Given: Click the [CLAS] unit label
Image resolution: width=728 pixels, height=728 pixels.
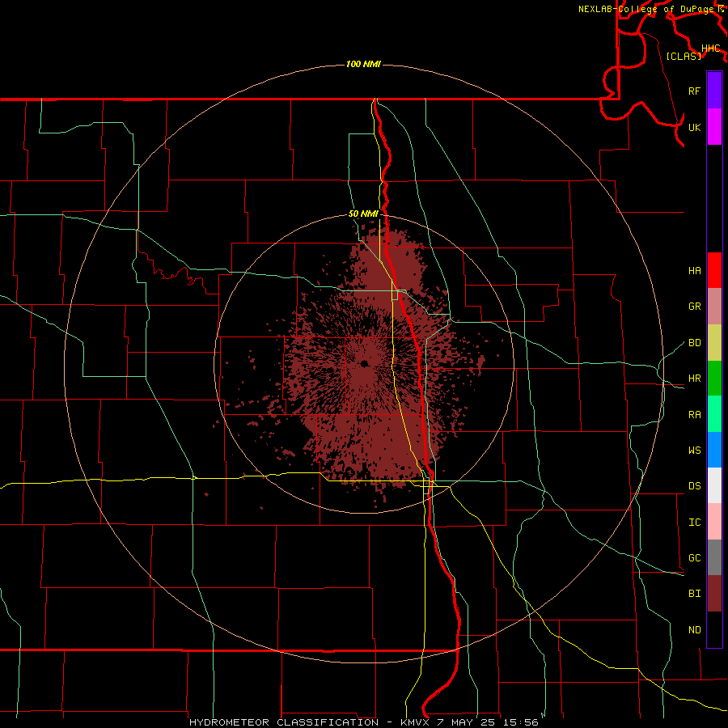Looking at the screenshot, I should pyautogui.click(x=684, y=56).
